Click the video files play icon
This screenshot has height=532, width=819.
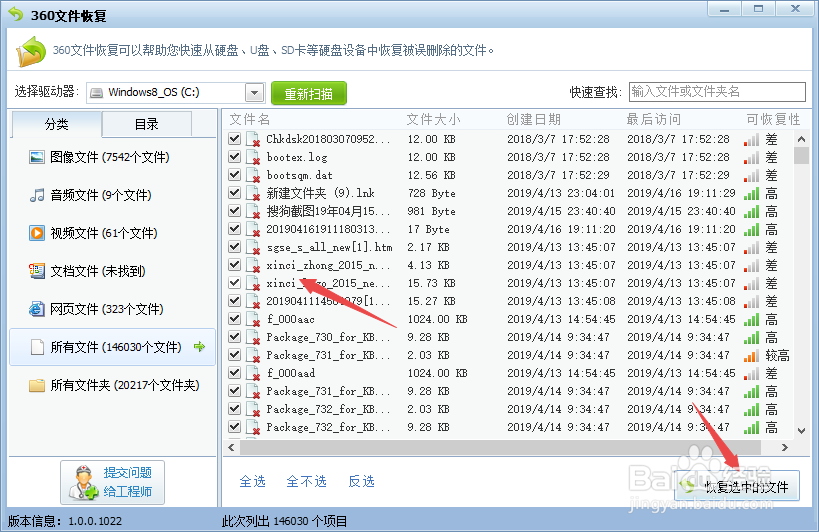click(37, 233)
